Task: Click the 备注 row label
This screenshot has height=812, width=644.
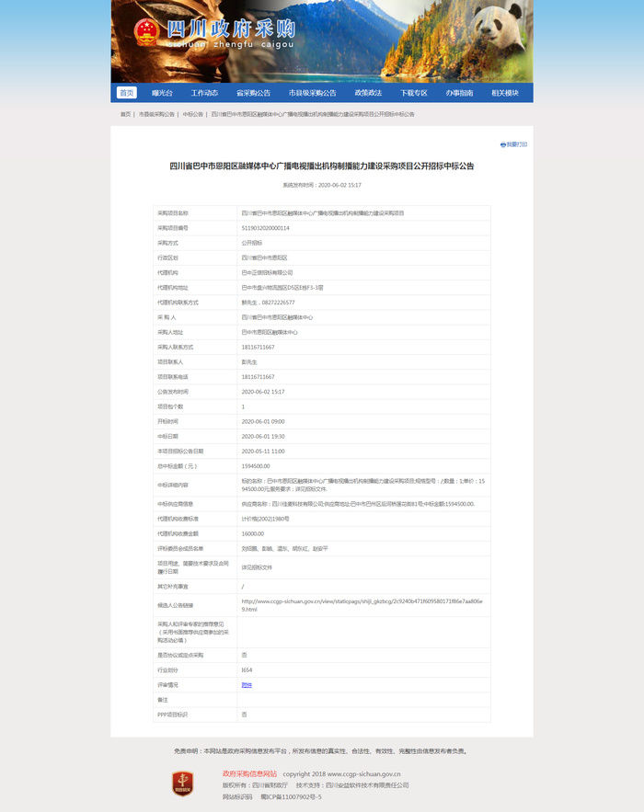Action: tap(163, 700)
